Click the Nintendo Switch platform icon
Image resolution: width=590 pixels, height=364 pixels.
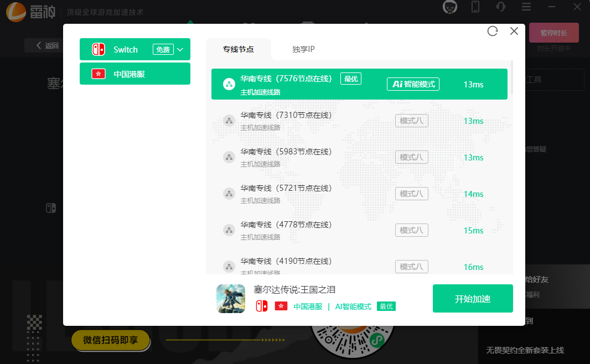pos(99,49)
